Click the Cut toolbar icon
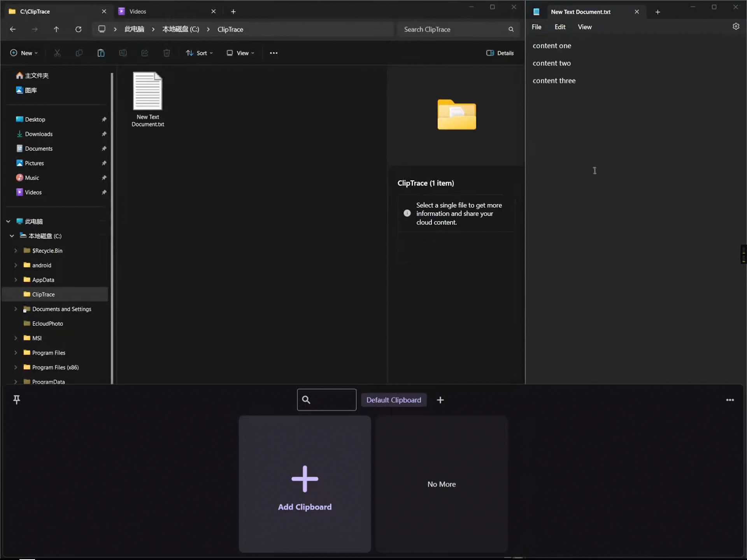 click(57, 53)
